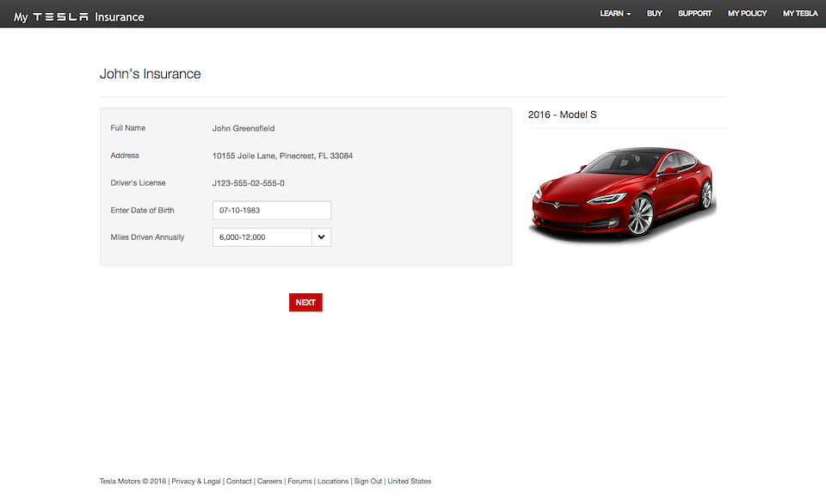Click the Sign Out link
Viewport: 826px width, 504px height.
(368, 482)
